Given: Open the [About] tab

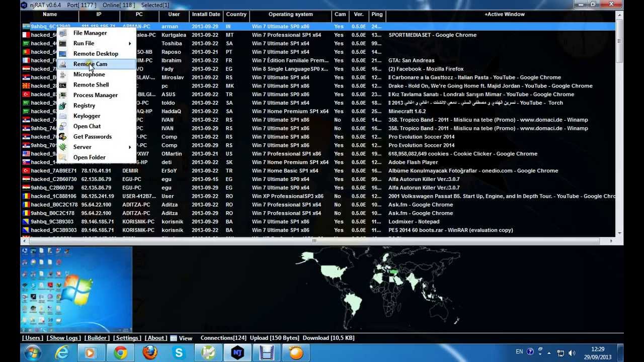Looking at the screenshot, I should 156,338.
